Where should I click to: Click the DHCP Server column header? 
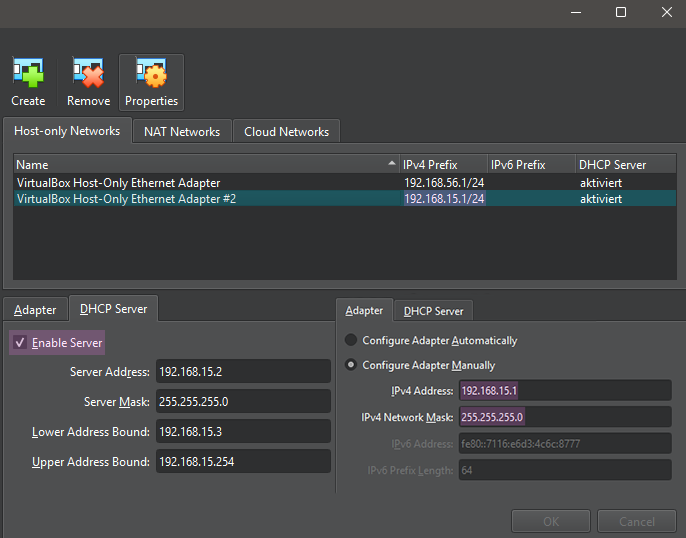626,165
